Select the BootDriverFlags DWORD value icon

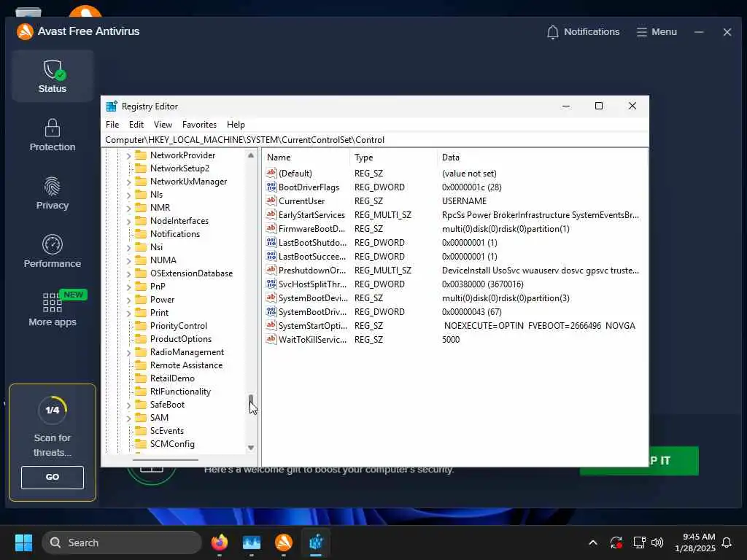point(271,187)
